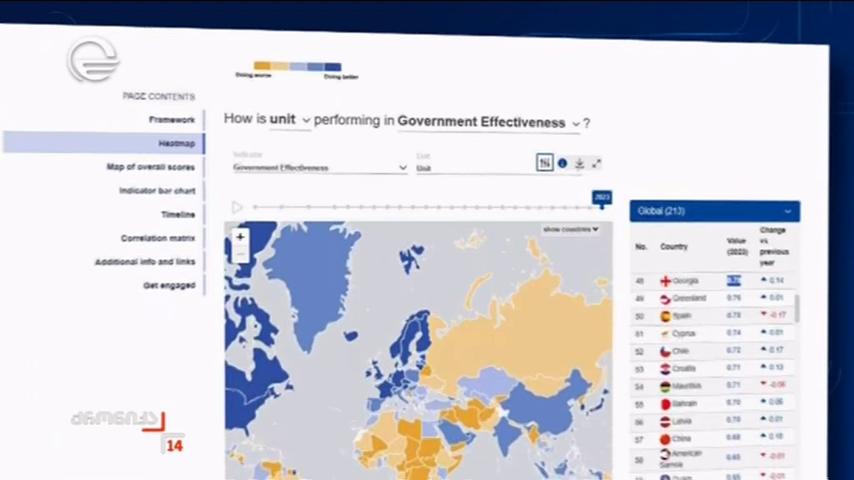The image size is (854, 480).
Task: Open the Get engaged link
Action: pos(169,285)
